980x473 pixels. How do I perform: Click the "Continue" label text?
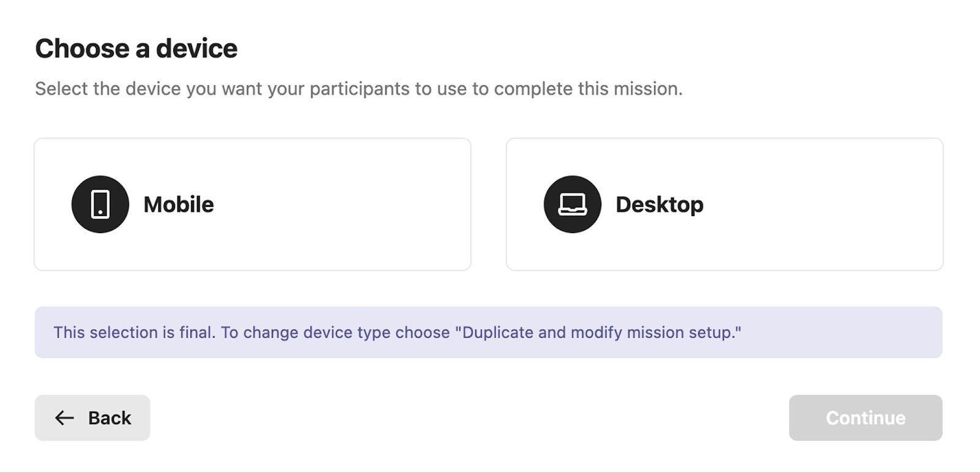[865, 418]
